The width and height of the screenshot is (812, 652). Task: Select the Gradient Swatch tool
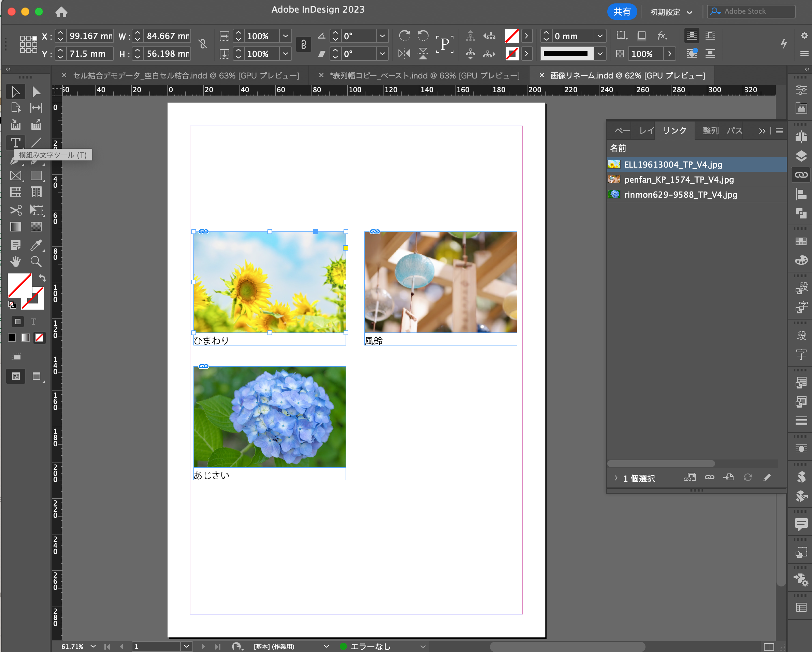[x=15, y=227]
